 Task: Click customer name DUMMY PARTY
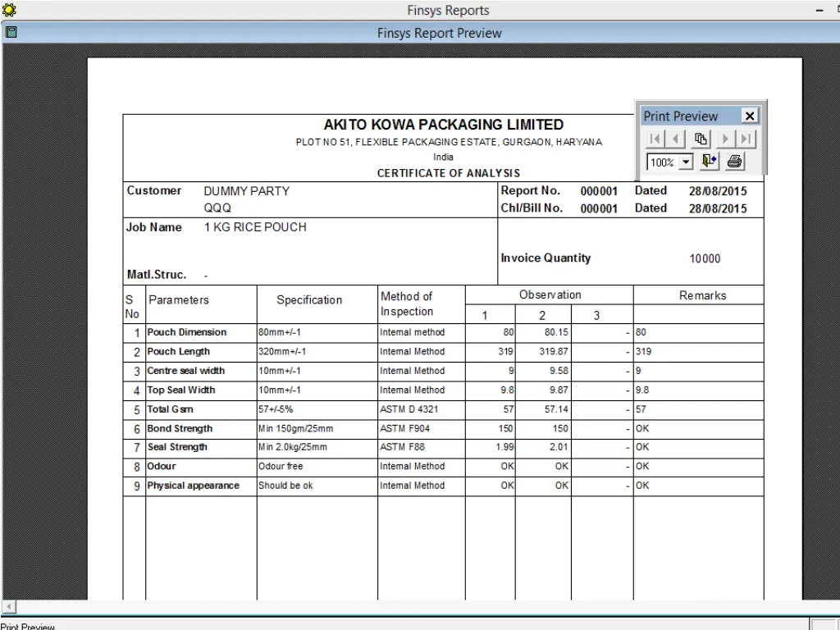(x=246, y=191)
